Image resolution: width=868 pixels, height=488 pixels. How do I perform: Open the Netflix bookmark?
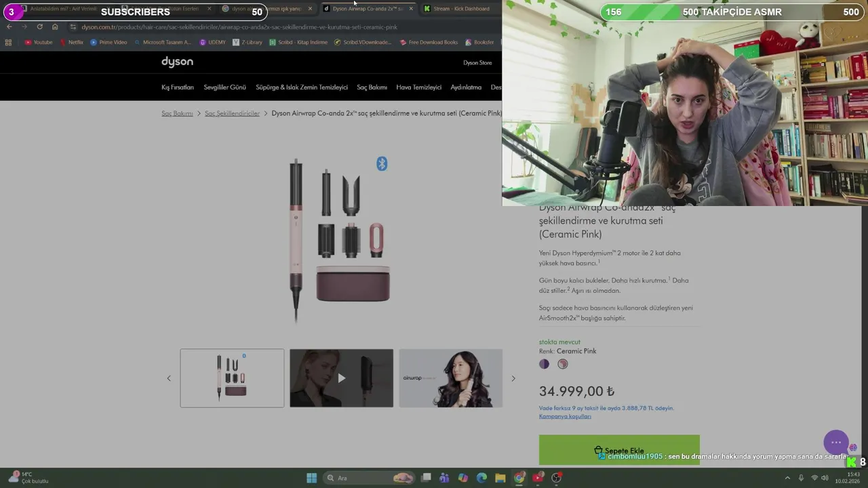71,42
